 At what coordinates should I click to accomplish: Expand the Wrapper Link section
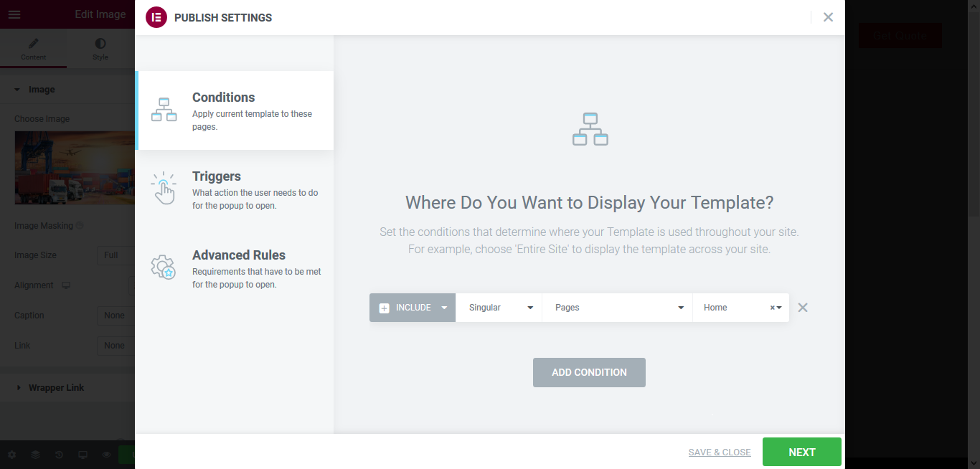(67, 388)
